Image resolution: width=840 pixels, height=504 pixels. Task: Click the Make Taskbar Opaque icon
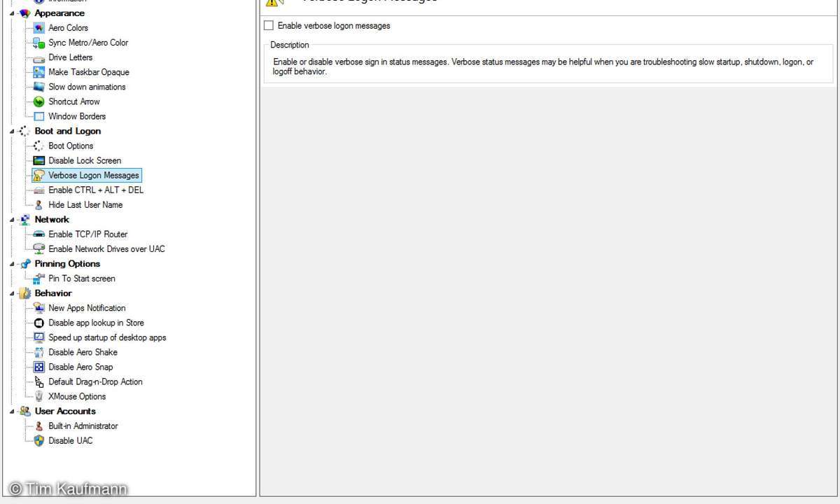39,72
